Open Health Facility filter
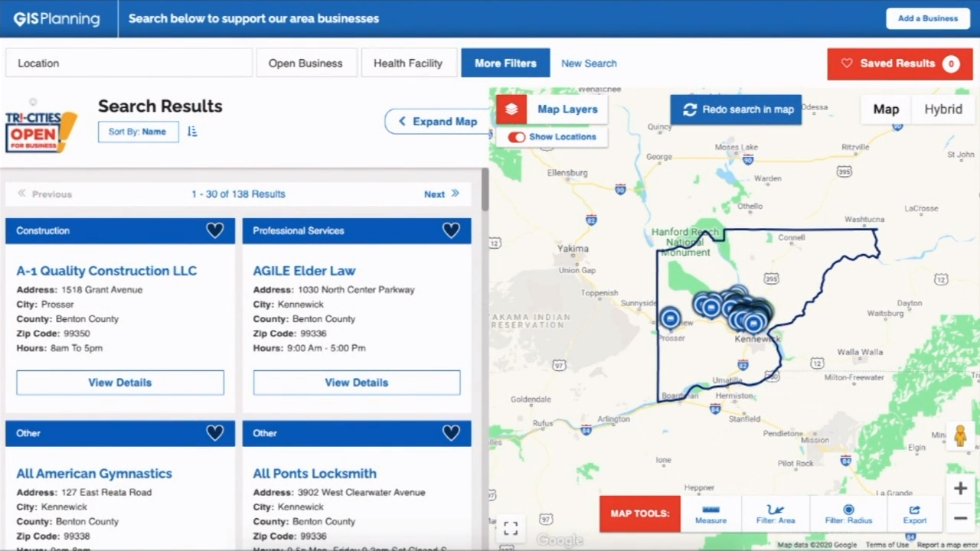The width and height of the screenshot is (980, 551). (x=408, y=64)
